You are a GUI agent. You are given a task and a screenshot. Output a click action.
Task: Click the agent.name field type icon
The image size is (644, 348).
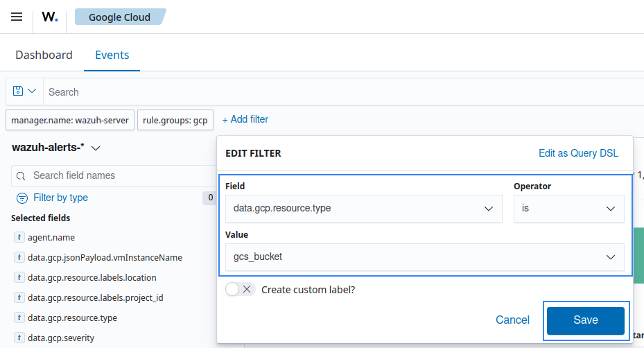[x=19, y=237]
